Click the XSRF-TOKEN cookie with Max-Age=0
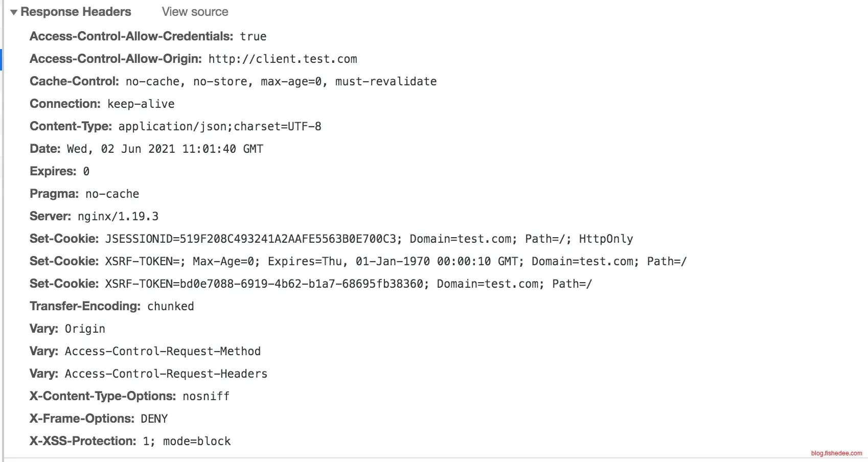868x462 pixels. pos(396,261)
